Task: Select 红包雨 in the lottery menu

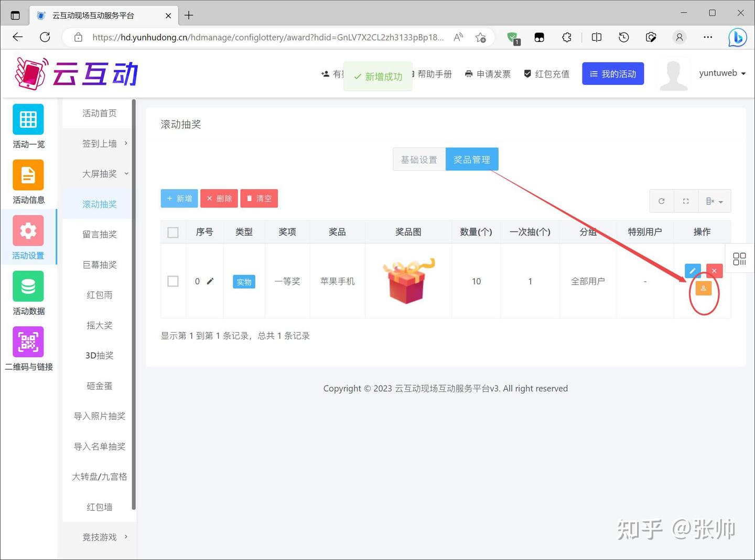Action: click(x=99, y=294)
